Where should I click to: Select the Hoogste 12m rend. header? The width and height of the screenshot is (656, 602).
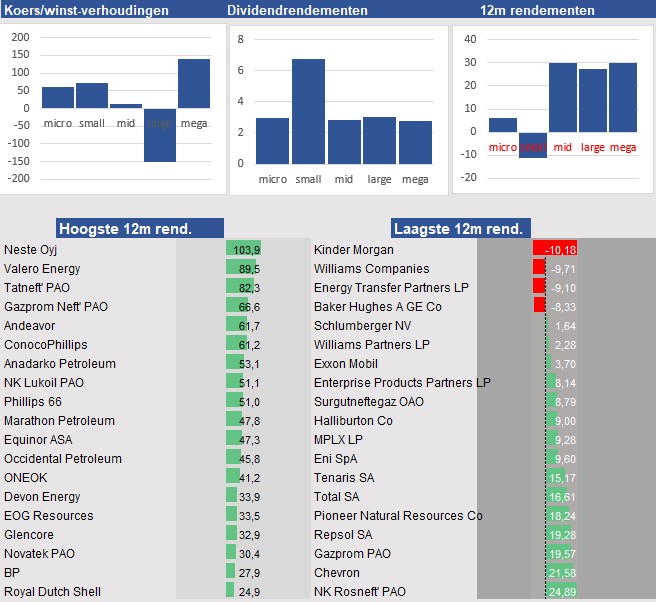tap(140, 228)
